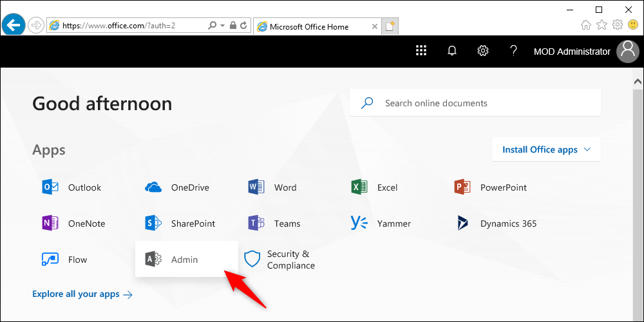Go to browser home page icon
Viewport: 644px width, 322px height.
[586, 26]
